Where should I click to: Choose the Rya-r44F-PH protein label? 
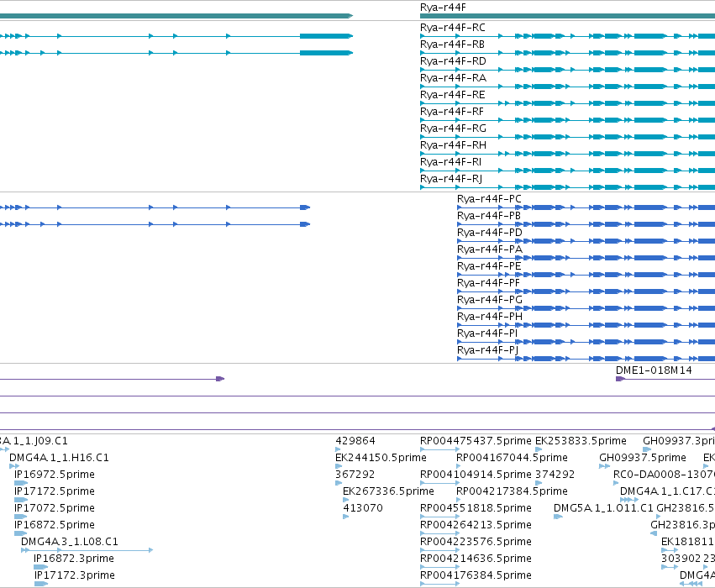489,317
